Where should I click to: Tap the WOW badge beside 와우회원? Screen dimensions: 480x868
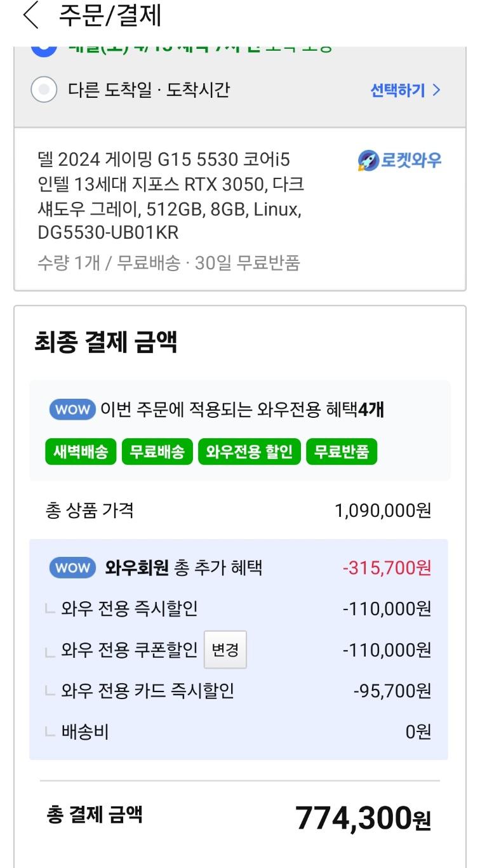[x=72, y=568]
